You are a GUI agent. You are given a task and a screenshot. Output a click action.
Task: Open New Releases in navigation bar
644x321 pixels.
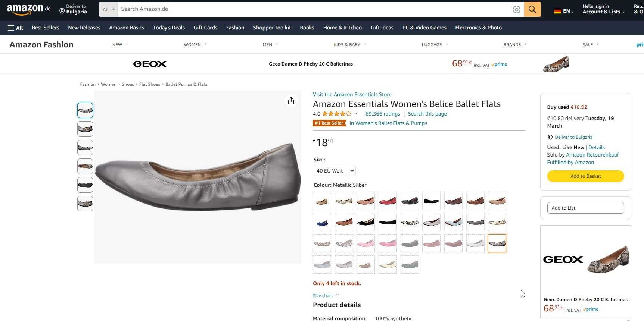pyautogui.click(x=84, y=28)
